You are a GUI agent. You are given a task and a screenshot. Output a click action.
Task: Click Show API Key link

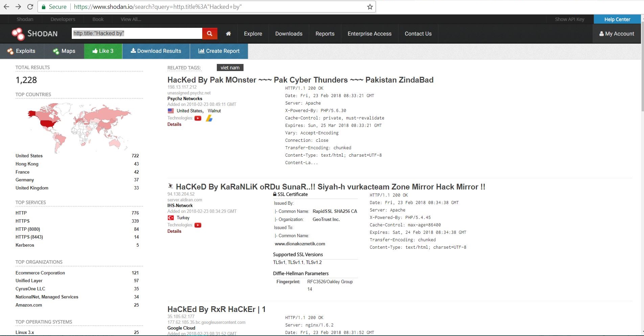pos(570,19)
